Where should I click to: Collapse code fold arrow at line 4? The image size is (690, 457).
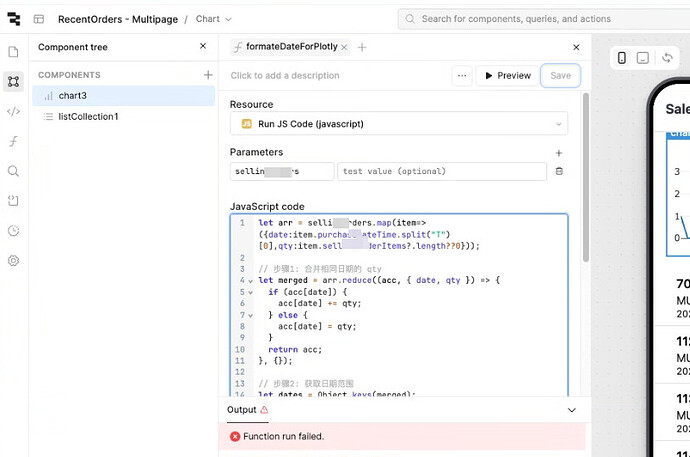click(250, 281)
